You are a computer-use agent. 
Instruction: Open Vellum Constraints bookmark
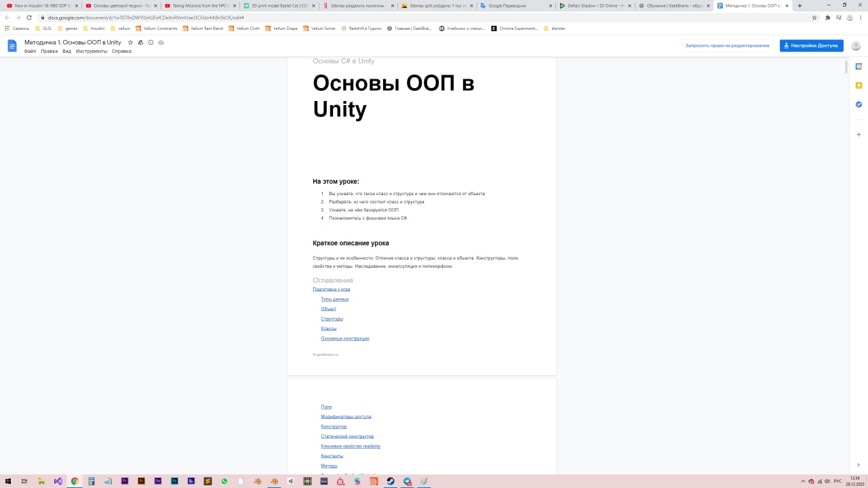pyautogui.click(x=156, y=28)
